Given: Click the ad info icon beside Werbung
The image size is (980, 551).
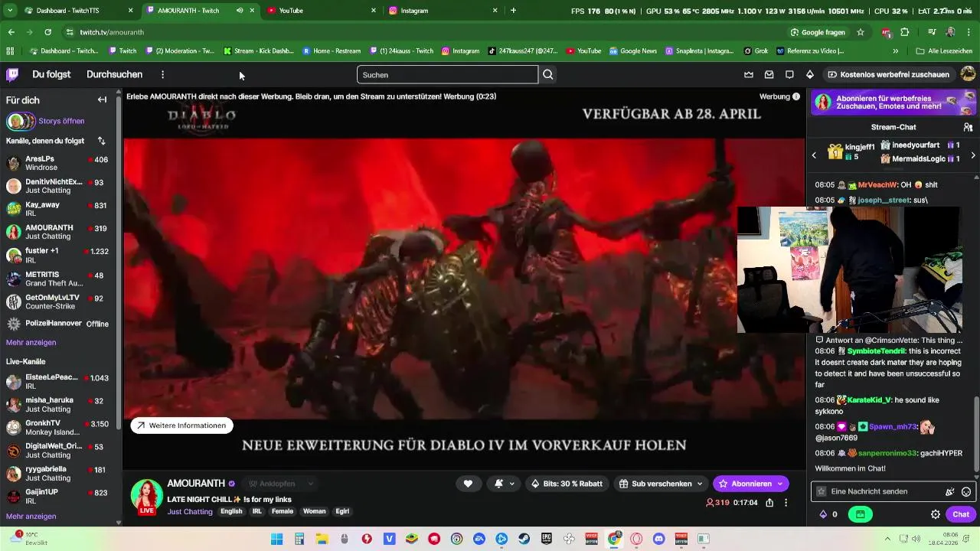Looking at the screenshot, I should point(796,96).
